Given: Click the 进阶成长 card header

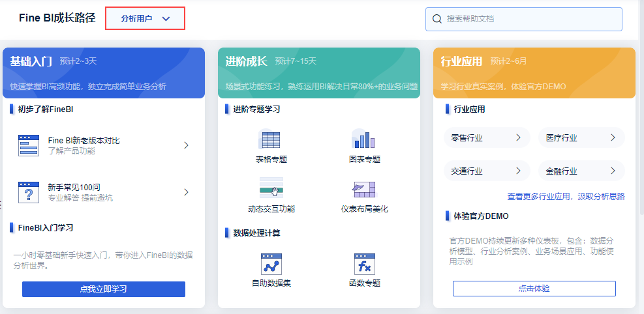Looking at the screenshot, I should (318, 73).
